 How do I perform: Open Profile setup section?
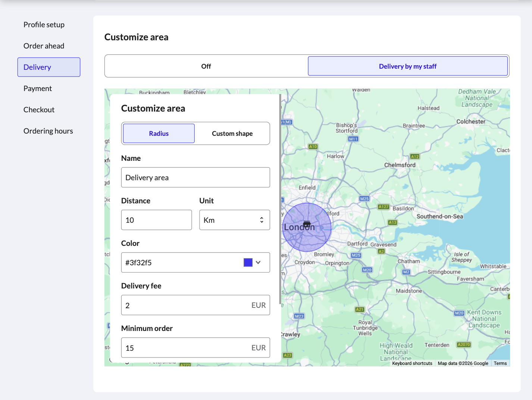(44, 25)
